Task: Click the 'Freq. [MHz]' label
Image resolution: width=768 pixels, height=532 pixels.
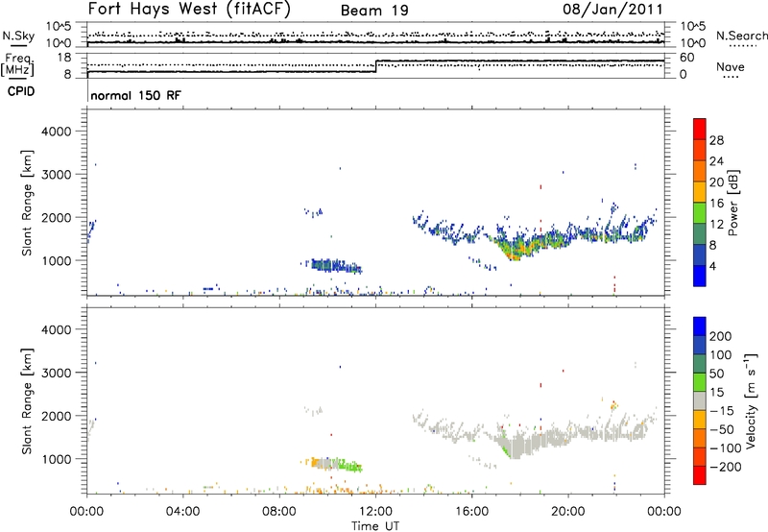Action: click(x=18, y=64)
